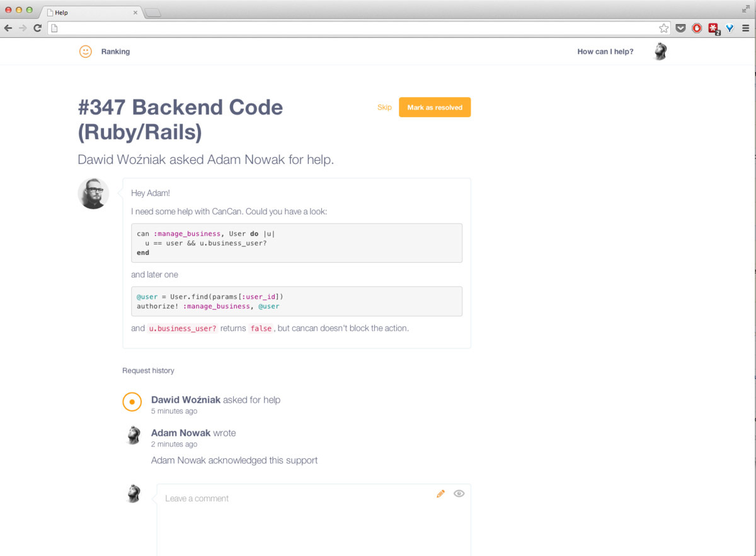Toggle comment preview with the eye icon

(x=459, y=494)
